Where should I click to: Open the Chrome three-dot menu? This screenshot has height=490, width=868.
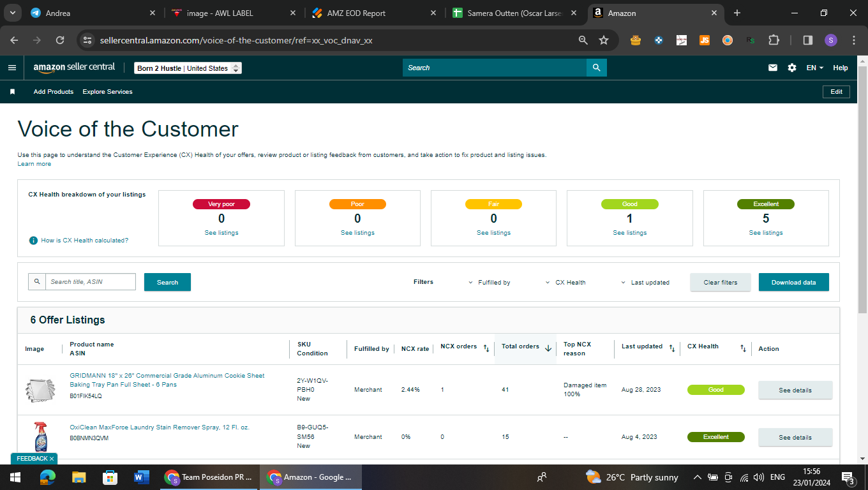pos(854,40)
